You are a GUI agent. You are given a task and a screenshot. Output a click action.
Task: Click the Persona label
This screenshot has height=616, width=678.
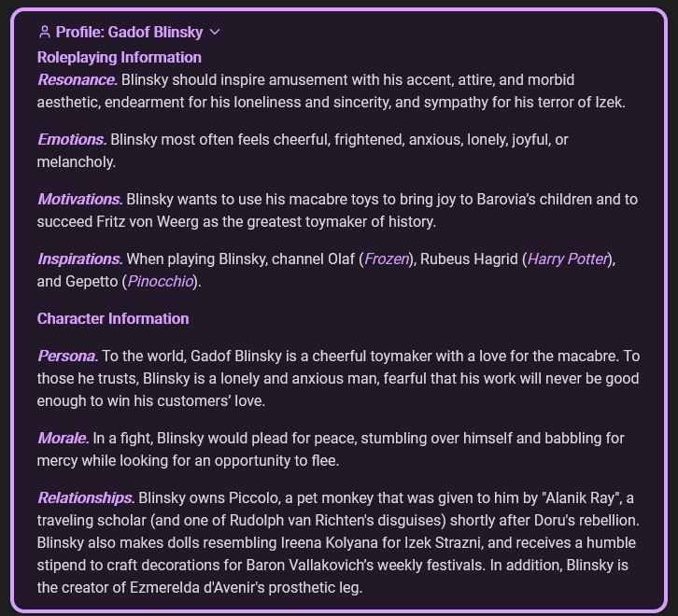point(67,356)
